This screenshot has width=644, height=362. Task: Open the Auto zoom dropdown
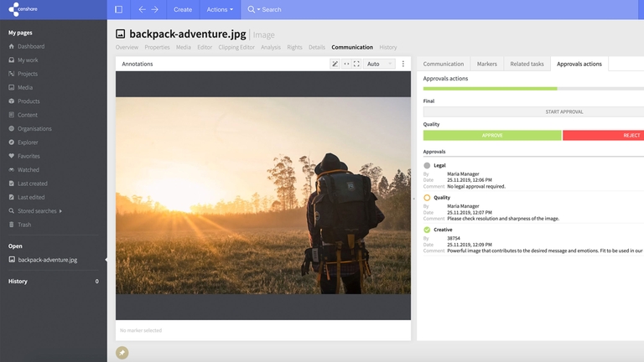(x=379, y=64)
